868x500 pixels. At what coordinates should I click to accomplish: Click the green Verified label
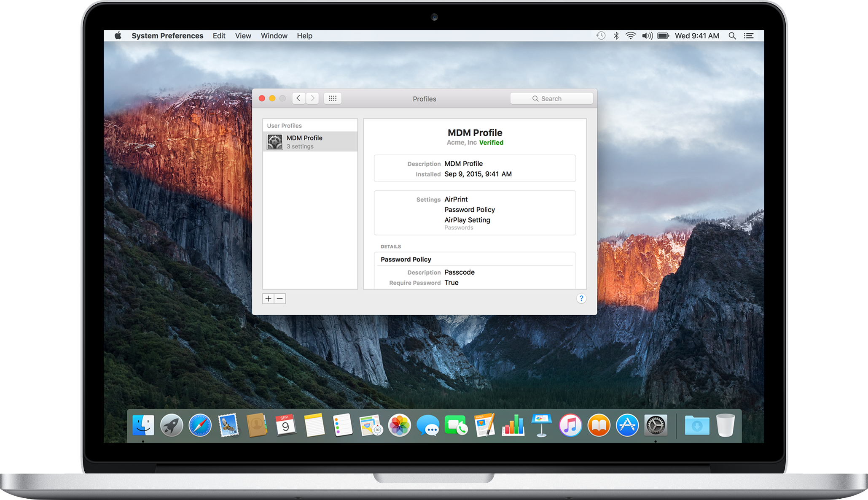[x=491, y=143]
